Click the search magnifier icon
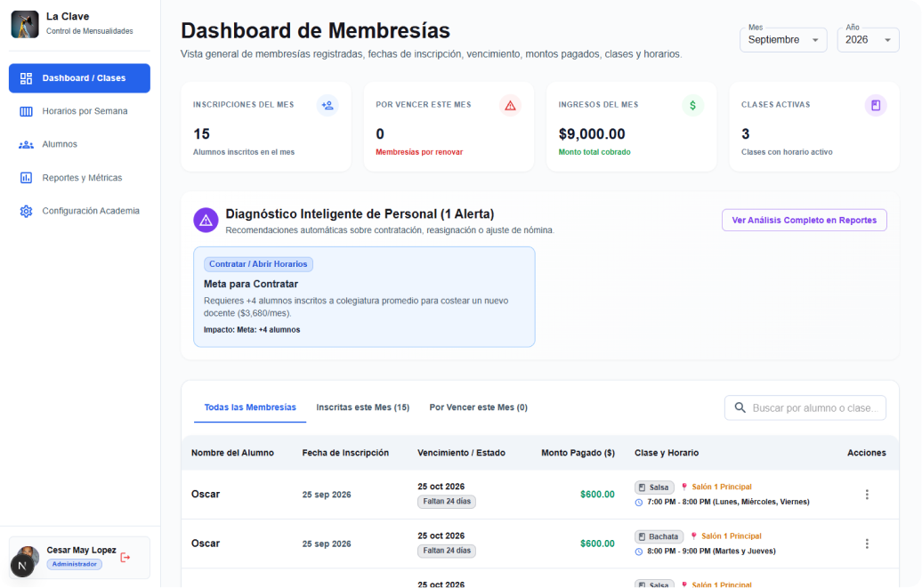 (740, 408)
